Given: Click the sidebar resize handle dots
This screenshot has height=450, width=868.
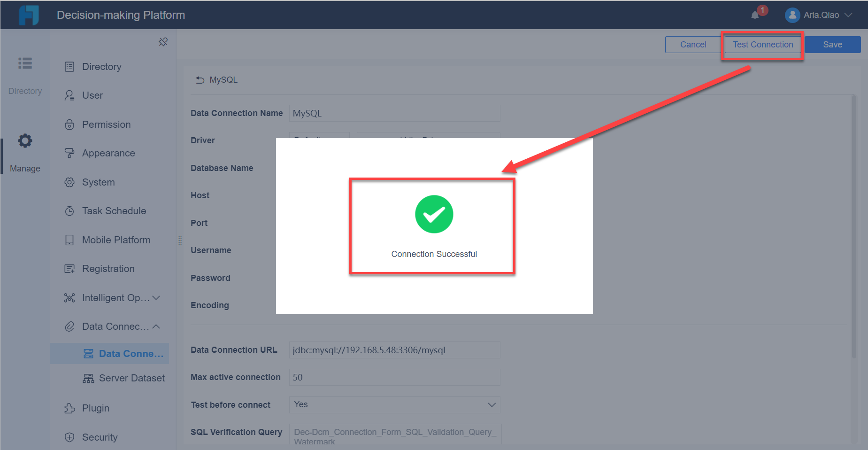Looking at the screenshot, I should 180,241.
